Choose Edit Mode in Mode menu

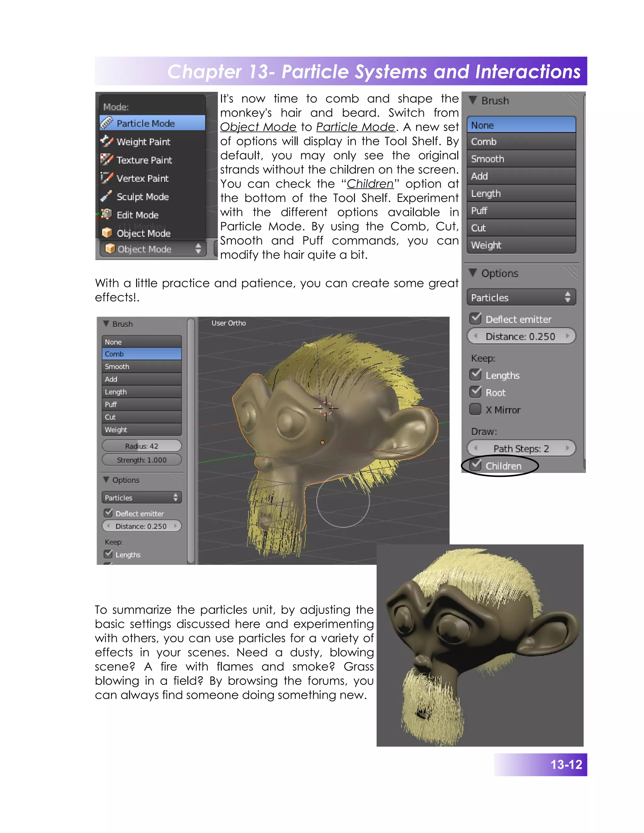tap(152, 215)
